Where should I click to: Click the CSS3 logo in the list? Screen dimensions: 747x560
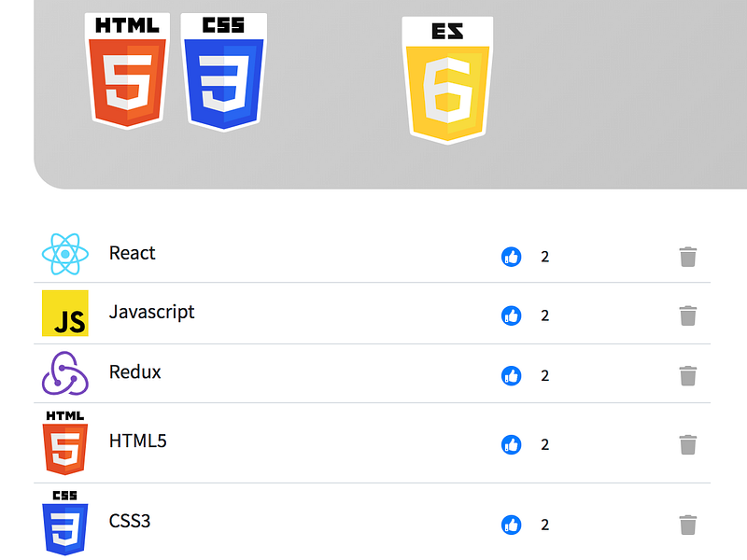pyautogui.click(x=64, y=522)
